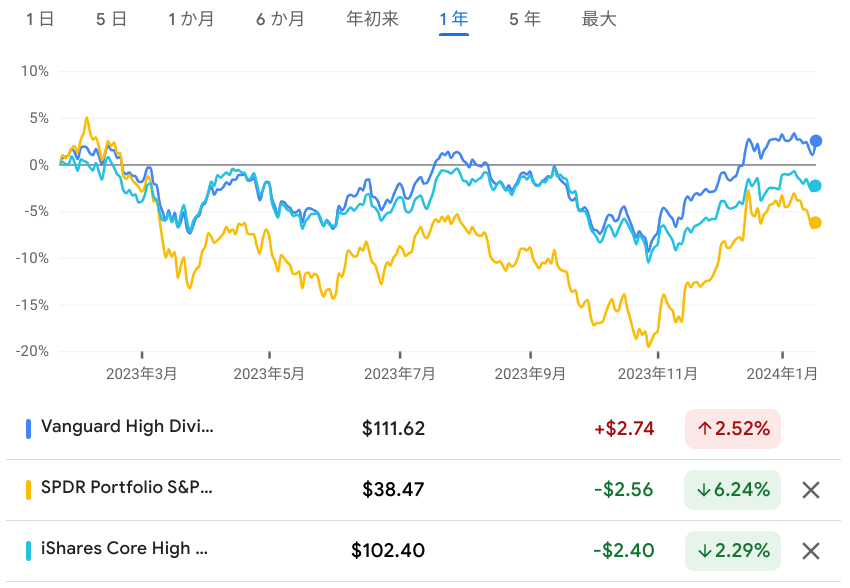Viewport: 850px width, 588px height.
Task: Select the 1年 range tab
Action: (x=454, y=20)
